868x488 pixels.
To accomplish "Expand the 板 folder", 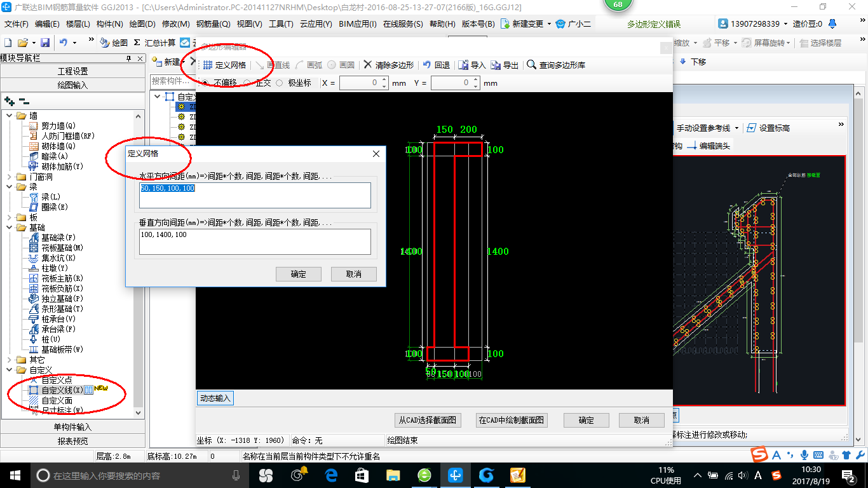I will tap(9, 217).
